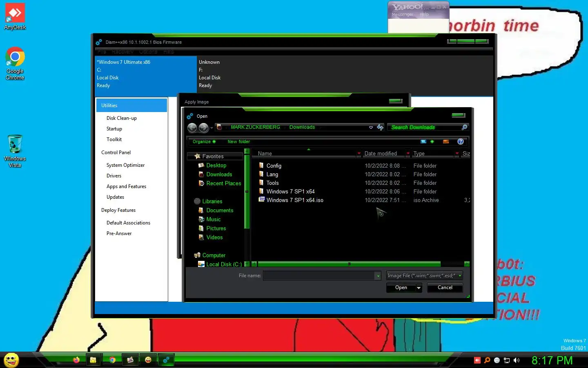
Task: Change the view using the views icon
Action: (423, 141)
